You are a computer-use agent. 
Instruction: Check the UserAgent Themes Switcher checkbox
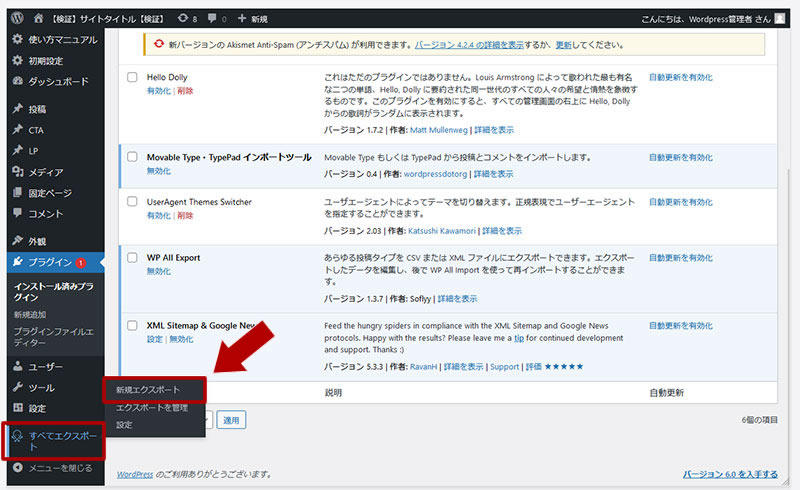pyautogui.click(x=132, y=201)
